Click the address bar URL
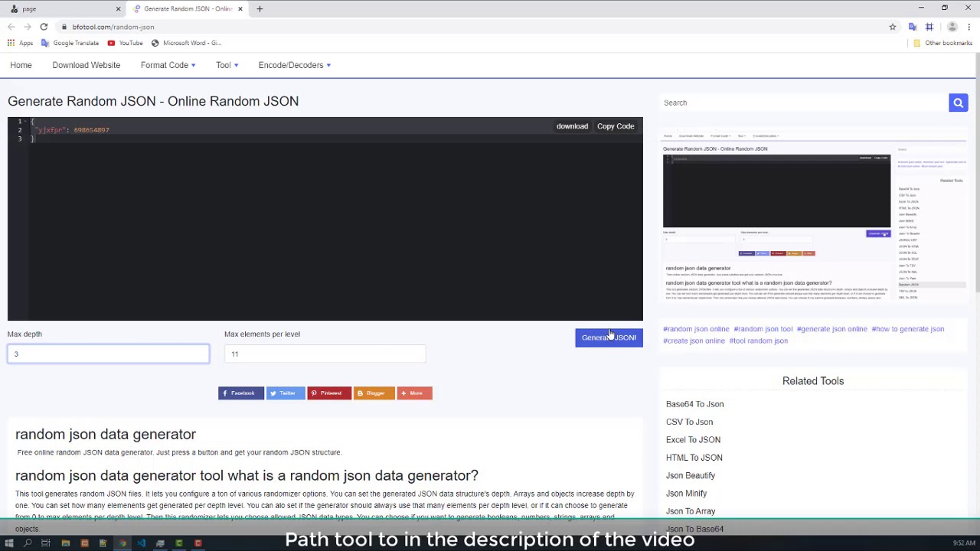Image resolution: width=980 pixels, height=551 pixels. (113, 27)
